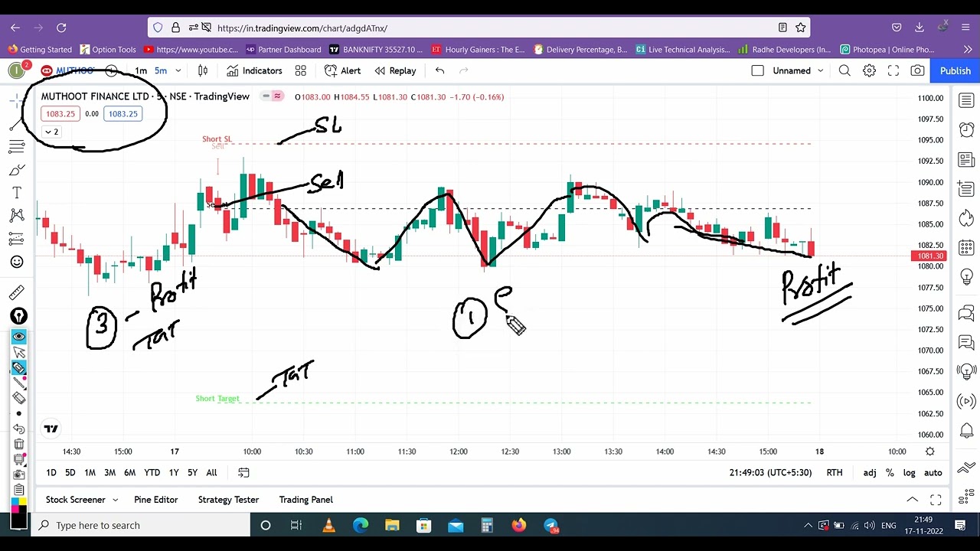Switch to the 1m interval
This screenshot has width=980, height=551.
pos(141,70)
